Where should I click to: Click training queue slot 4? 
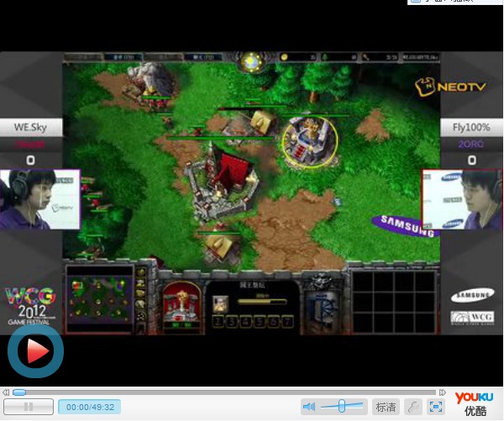tap(246, 322)
